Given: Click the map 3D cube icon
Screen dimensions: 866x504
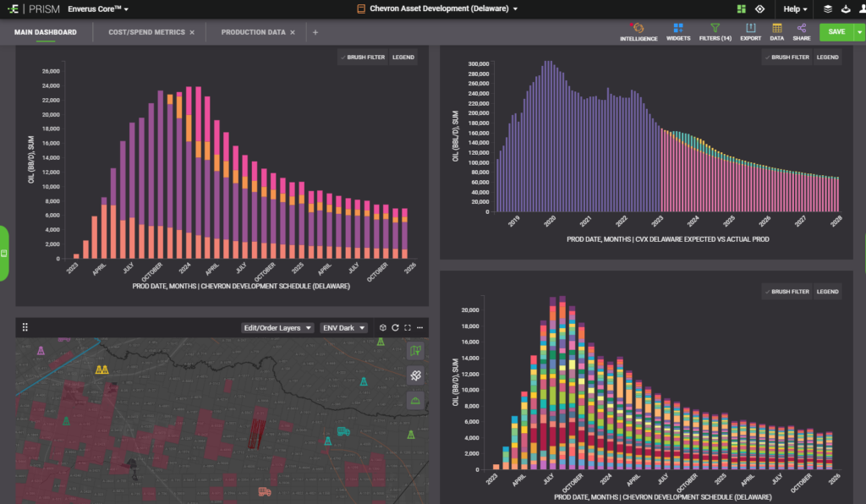Looking at the screenshot, I should click(x=383, y=327).
